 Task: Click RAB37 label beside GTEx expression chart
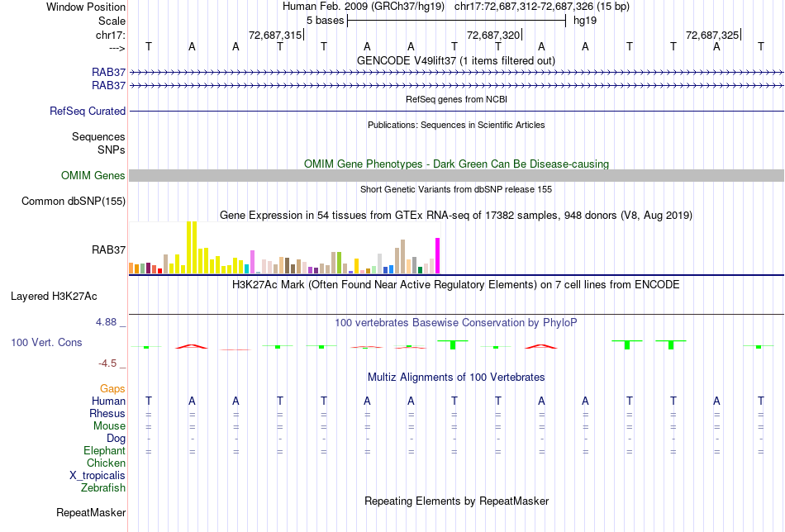(108, 249)
